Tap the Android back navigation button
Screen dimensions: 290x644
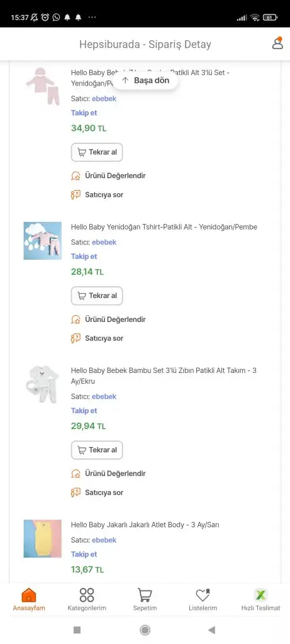(211, 630)
